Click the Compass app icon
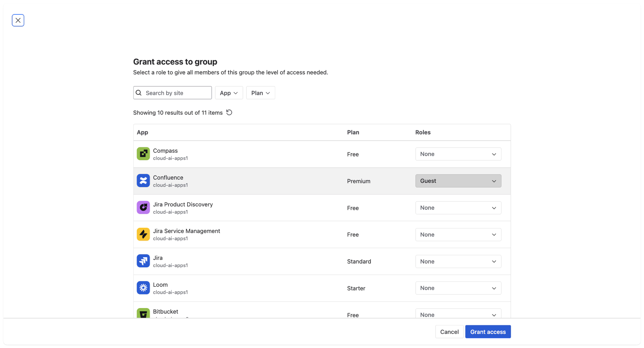This screenshot has height=348, width=644. (143, 154)
